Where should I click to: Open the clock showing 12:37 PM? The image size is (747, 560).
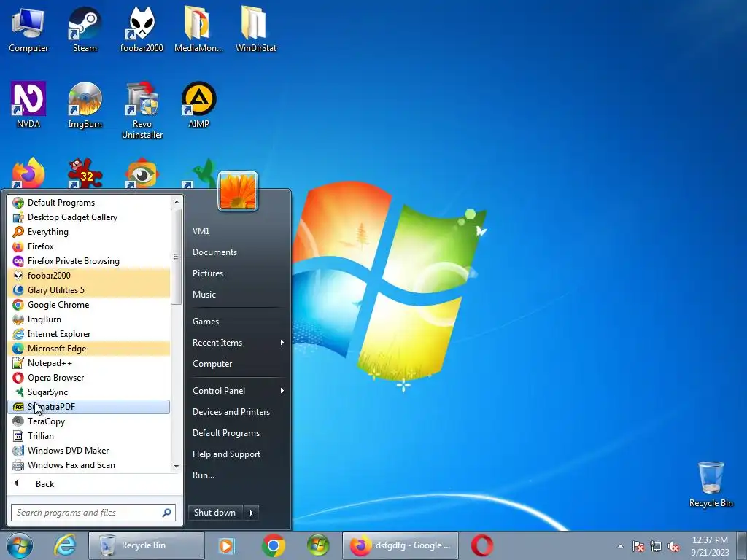[x=710, y=546]
